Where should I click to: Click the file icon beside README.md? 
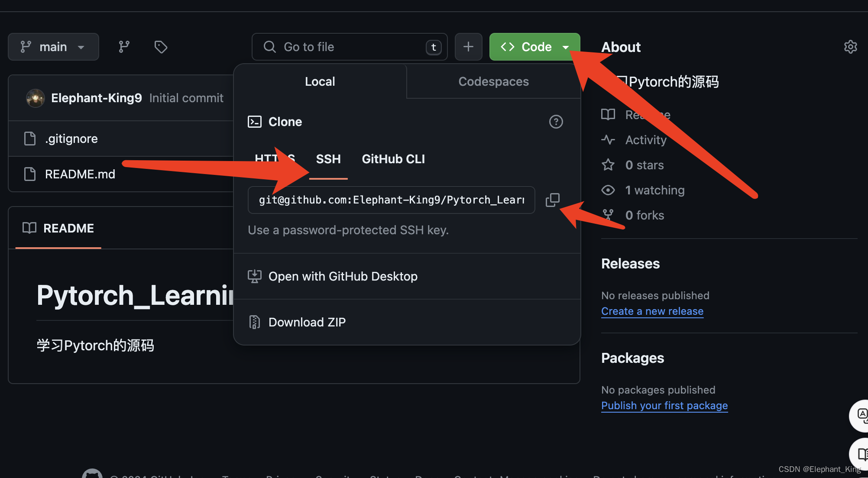pyautogui.click(x=30, y=174)
